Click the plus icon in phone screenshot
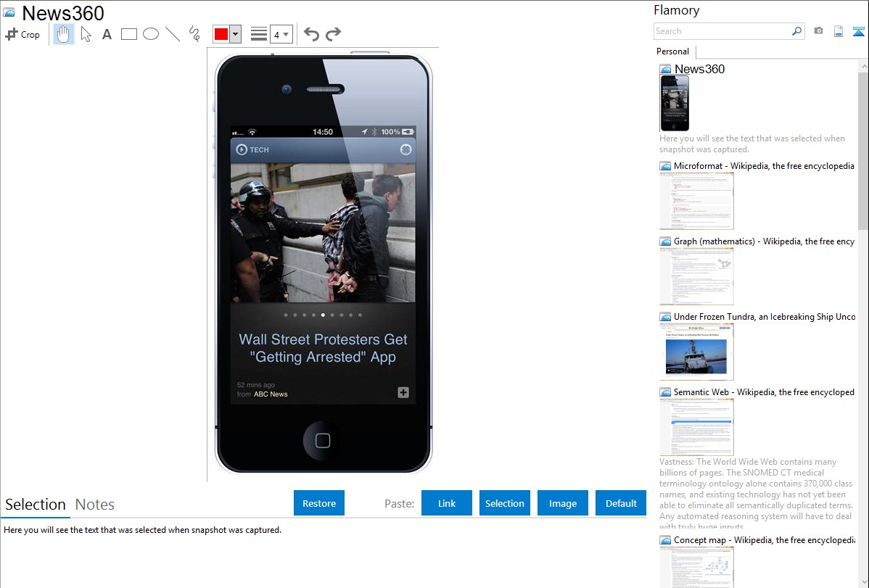This screenshot has height=588, width=869. coord(403,392)
